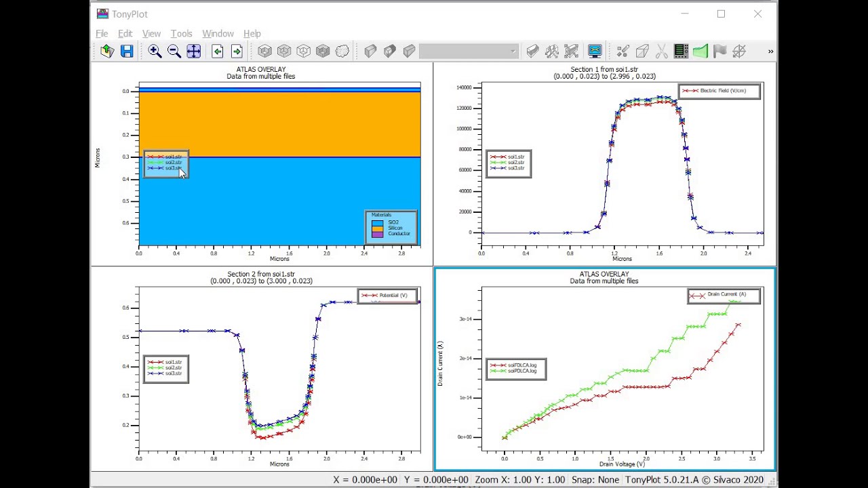Click the blue monitor display icon
The image size is (868, 488).
[595, 51]
